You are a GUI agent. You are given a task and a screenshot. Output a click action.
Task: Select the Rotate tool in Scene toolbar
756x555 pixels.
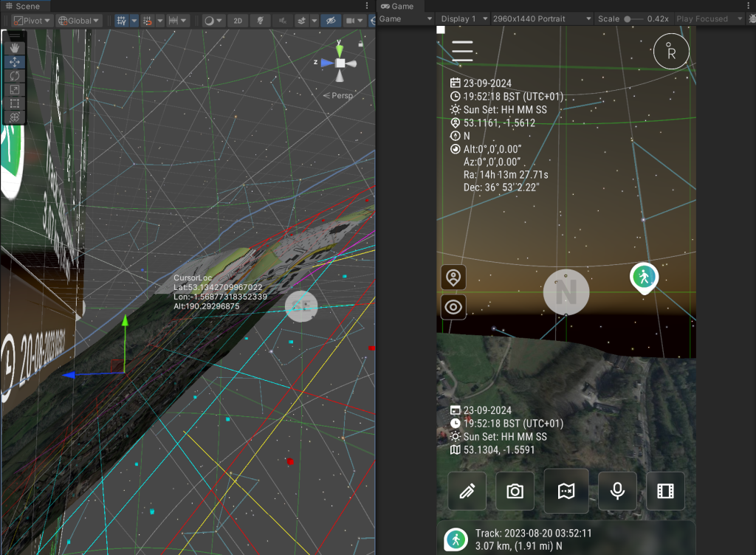pos(15,75)
